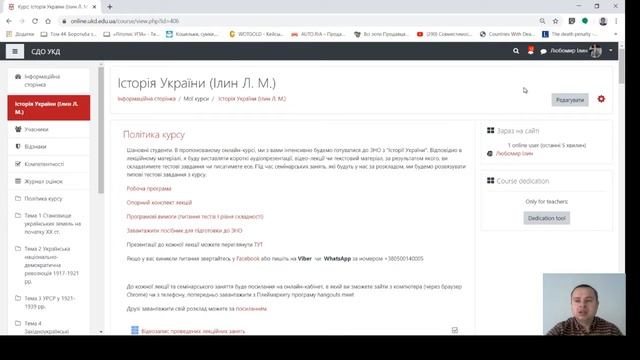Open Учасники in sidebar
Viewport: 640px width, 360px height.
tap(49, 129)
